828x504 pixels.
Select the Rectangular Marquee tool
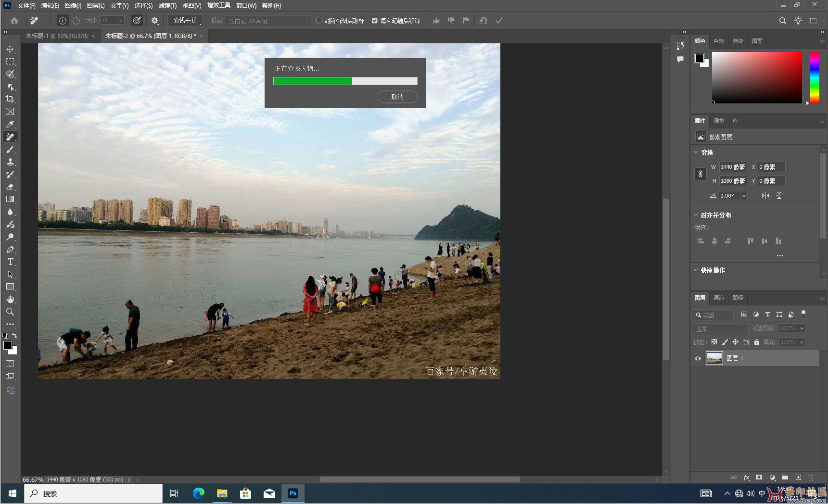[10, 62]
